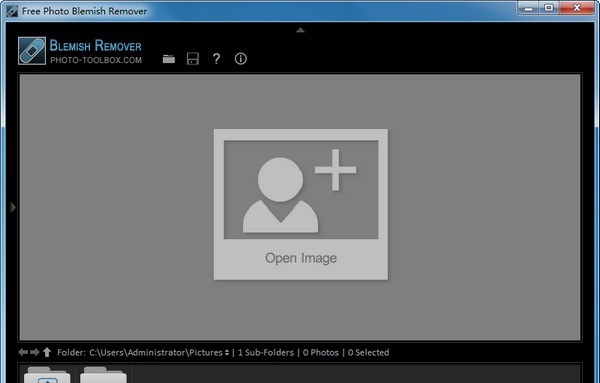Image resolution: width=600 pixels, height=383 pixels.
Task: Click the Open Image placeholder
Action: 301,204
